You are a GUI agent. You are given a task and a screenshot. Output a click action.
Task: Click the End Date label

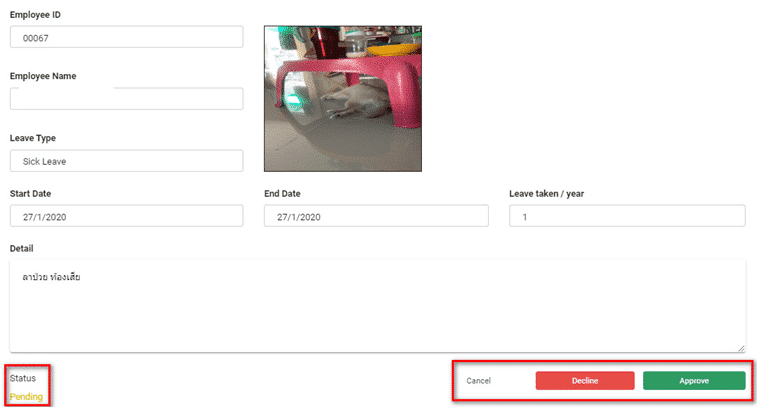click(282, 193)
